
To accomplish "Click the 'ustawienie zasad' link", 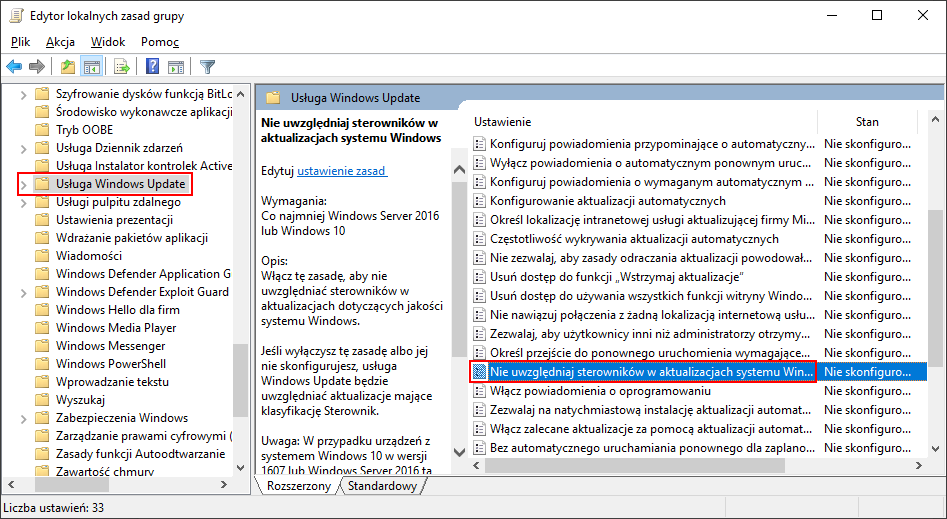I will pos(342,171).
